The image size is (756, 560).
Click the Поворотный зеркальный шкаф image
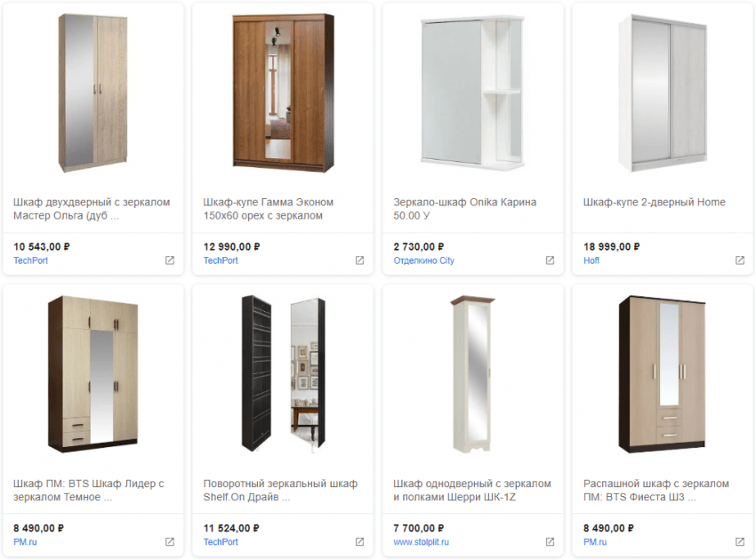coord(283,373)
